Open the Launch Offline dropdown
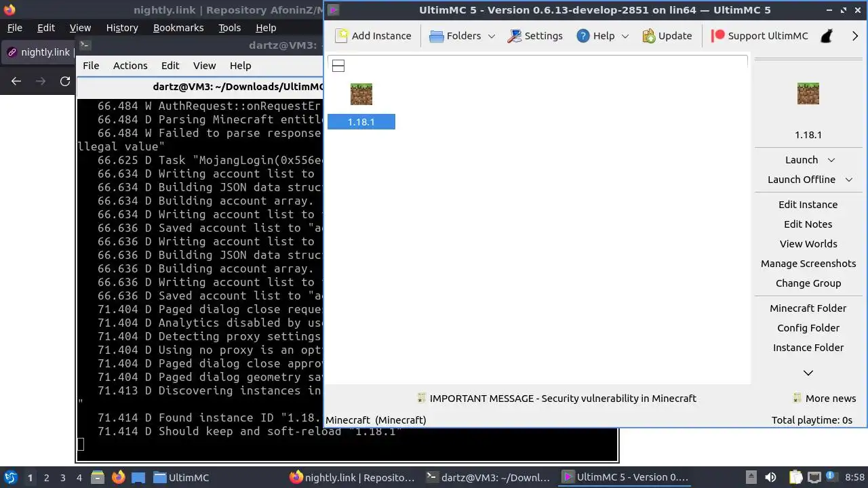This screenshot has height=488, width=868. click(849, 180)
